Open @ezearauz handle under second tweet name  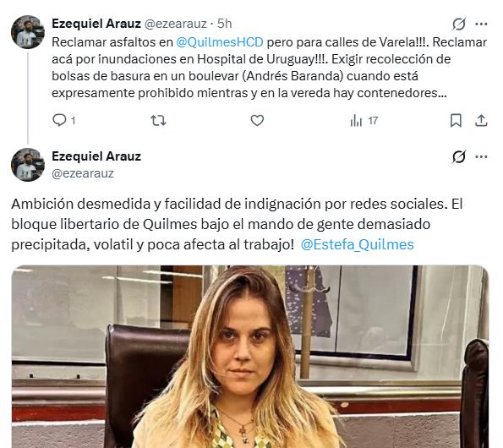pos(83,173)
